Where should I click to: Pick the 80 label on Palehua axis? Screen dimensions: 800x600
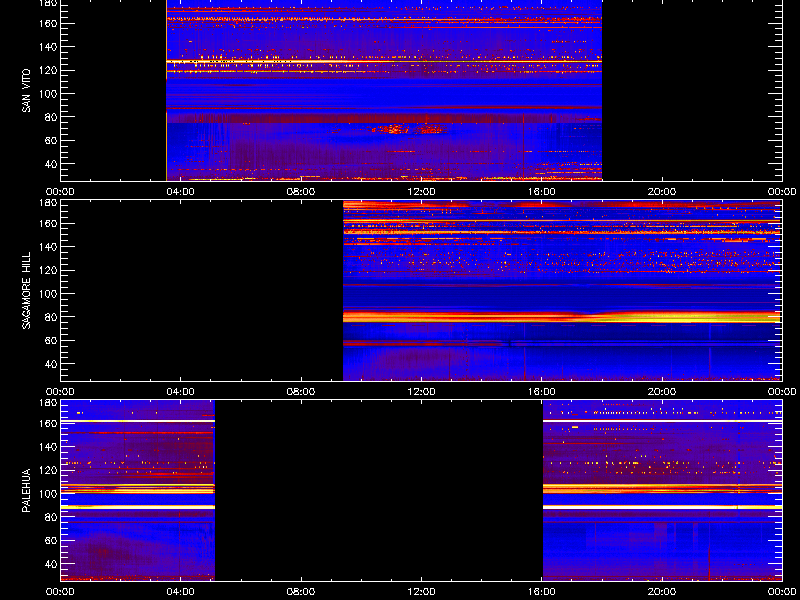(51, 517)
